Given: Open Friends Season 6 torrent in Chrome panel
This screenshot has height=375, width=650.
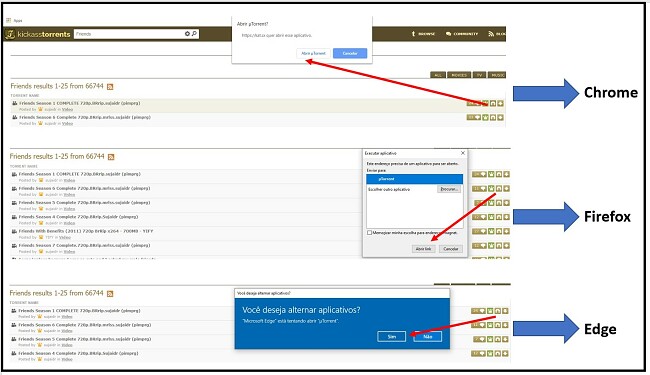Looking at the screenshot, I should (x=85, y=117).
